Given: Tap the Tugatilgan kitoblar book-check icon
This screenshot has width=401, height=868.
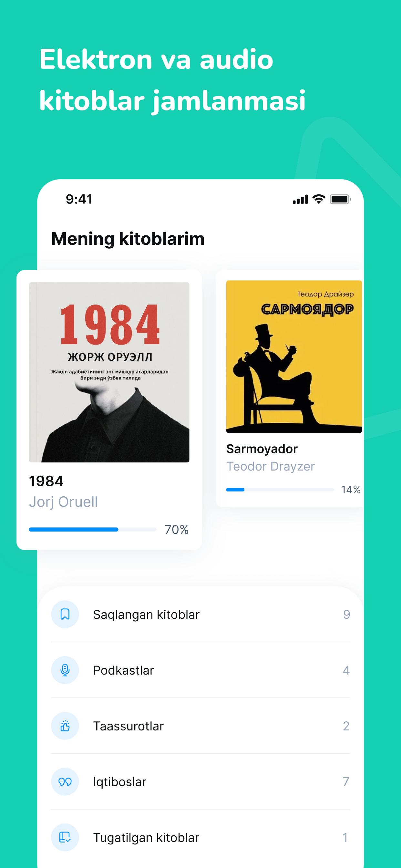Looking at the screenshot, I should 65,837.
